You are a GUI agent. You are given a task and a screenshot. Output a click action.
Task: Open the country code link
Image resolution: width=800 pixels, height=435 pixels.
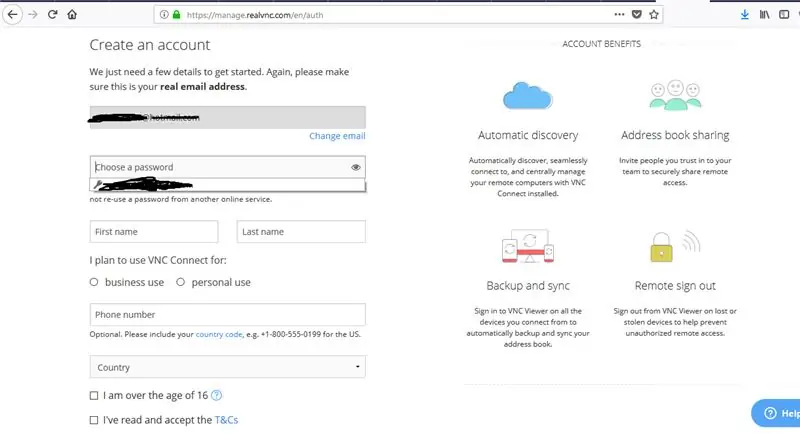[x=219, y=335]
